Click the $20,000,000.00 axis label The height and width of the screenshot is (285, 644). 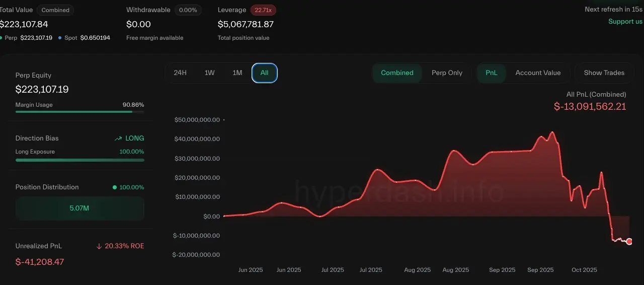[197, 177]
